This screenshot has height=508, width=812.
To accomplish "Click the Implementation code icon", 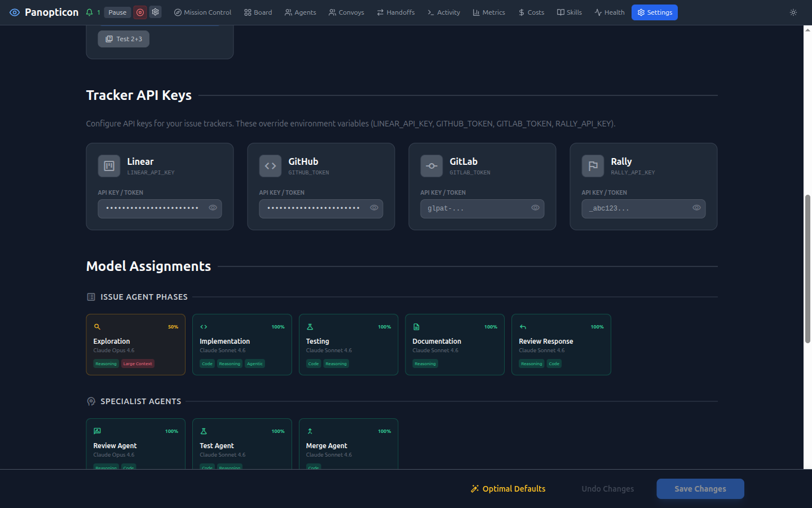I will [x=204, y=327].
